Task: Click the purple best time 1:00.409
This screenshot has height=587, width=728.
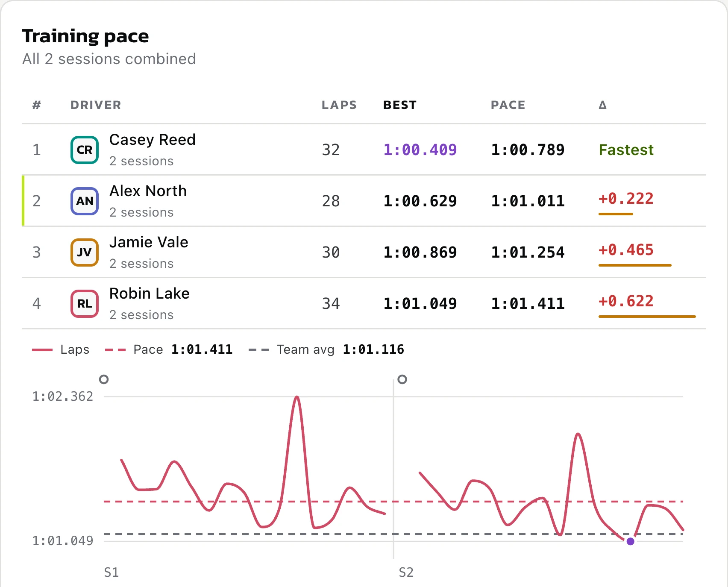Action: [420, 150]
